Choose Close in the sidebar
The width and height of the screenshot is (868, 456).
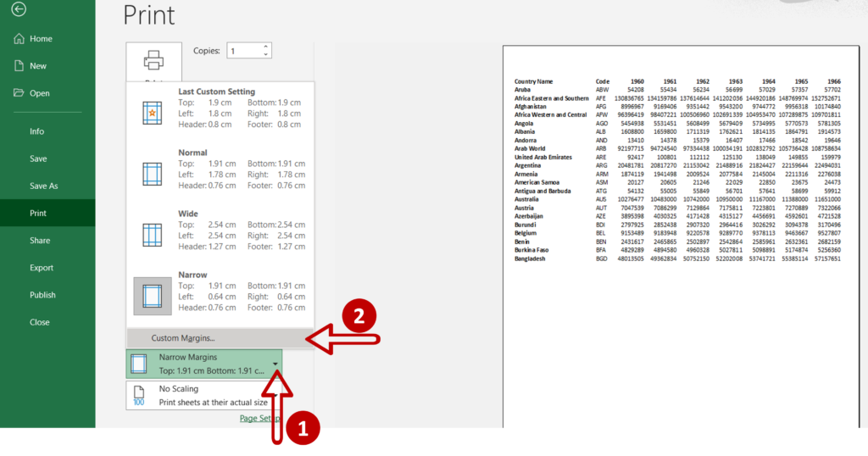click(x=40, y=322)
